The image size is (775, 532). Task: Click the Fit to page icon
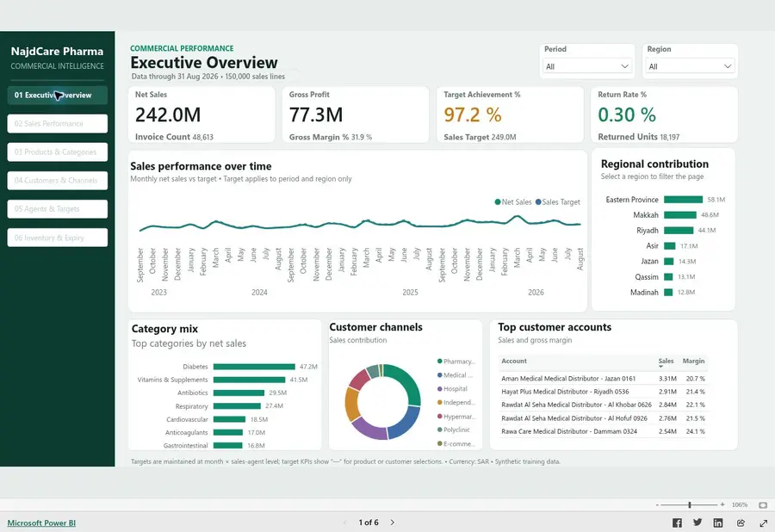tap(763, 504)
